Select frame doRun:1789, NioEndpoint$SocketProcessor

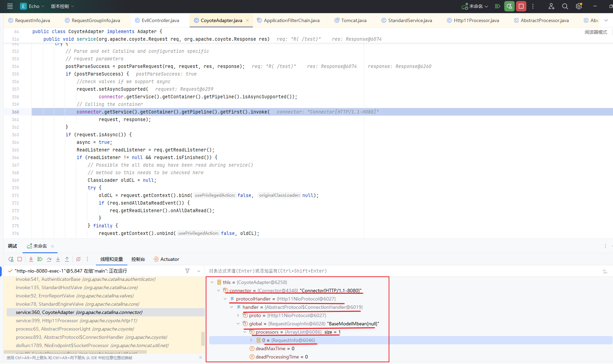click(x=106, y=345)
